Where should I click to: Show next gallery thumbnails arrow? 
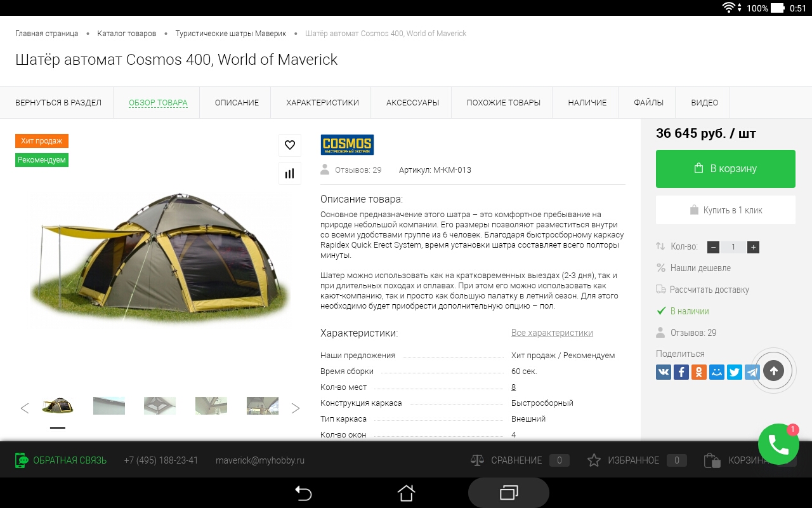pyautogui.click(x=296, y=408)
